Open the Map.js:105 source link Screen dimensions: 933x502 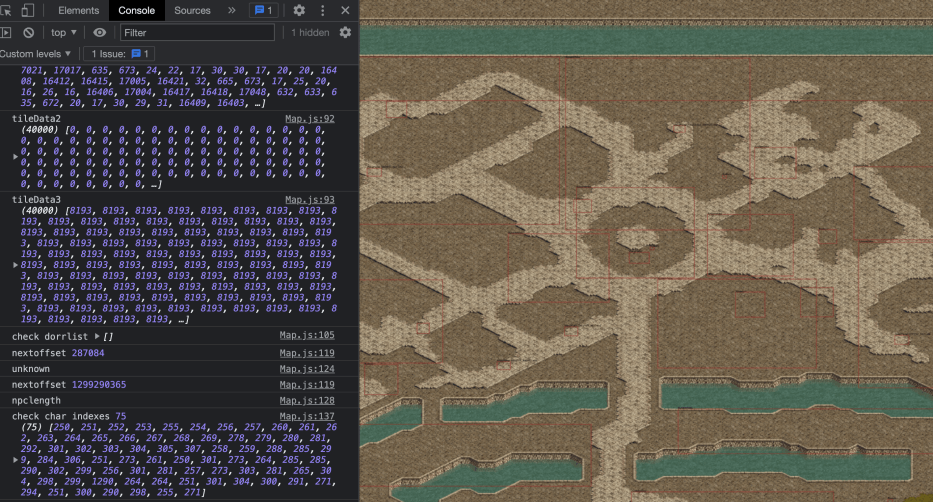(x=307, y=335)
